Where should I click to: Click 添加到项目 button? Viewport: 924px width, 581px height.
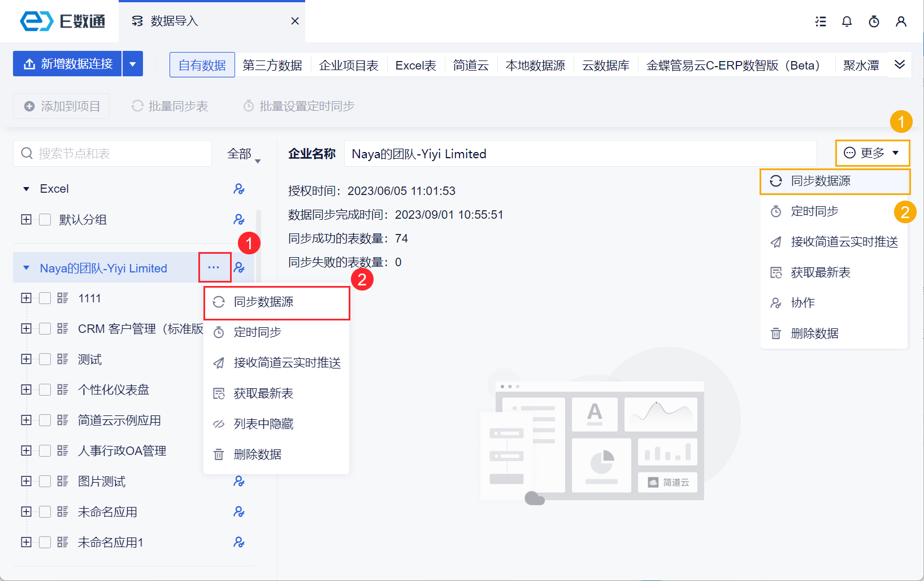pyautogui.click(x=62, y=106)
